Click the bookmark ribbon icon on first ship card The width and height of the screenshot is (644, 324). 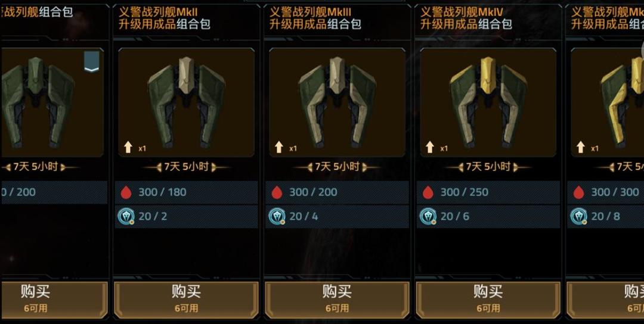pyautogui.click(x=92, y=61)
